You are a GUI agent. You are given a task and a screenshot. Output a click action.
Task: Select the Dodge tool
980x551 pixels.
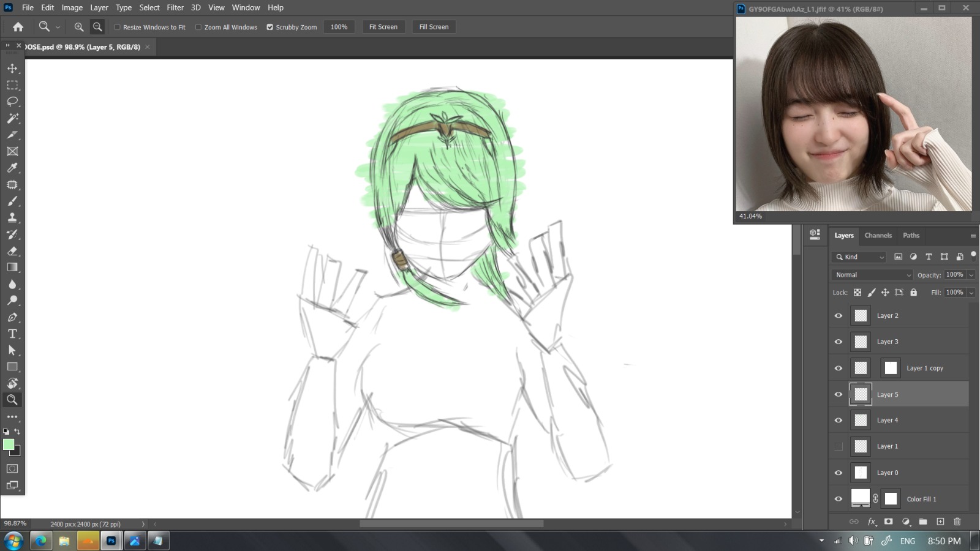[12, 301]
